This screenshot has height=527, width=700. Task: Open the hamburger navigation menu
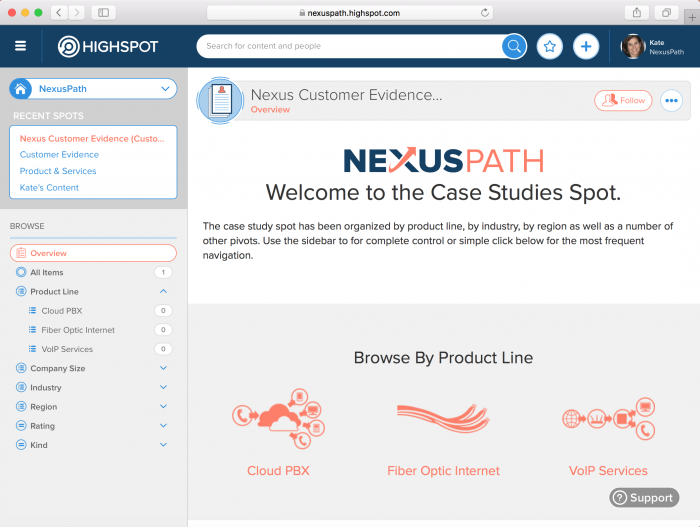click(x=21, y=46)
